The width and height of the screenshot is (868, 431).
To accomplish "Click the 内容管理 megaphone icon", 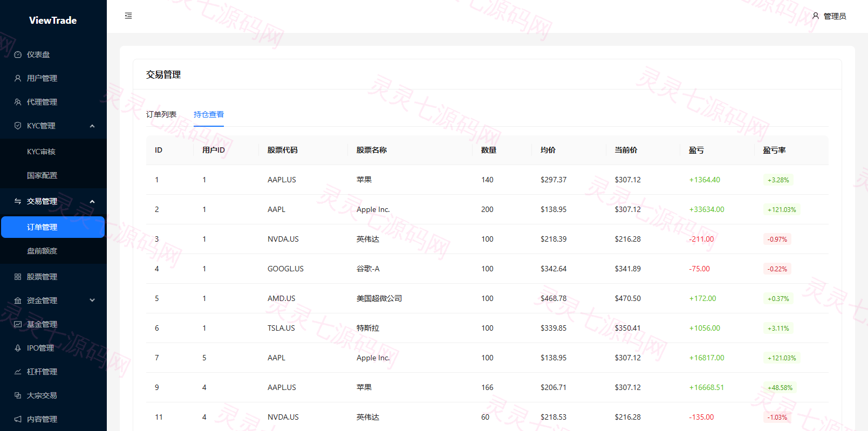I will tap(18, 419).
